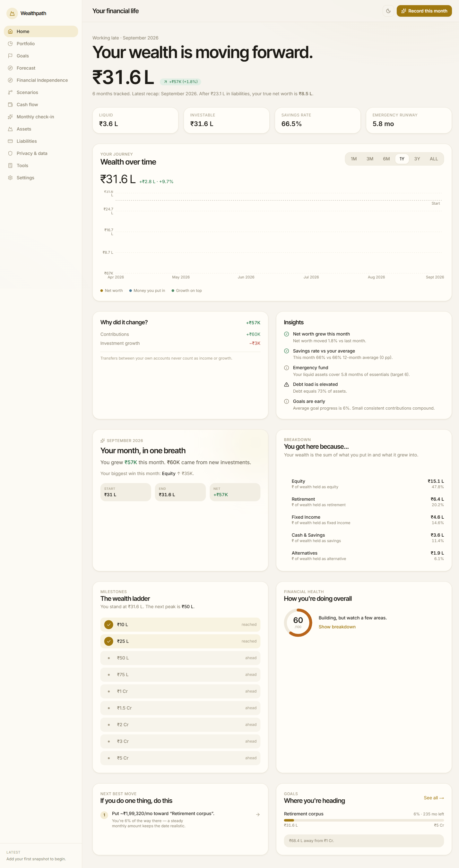This screenshot has width=459, height=868.
Task: Select the 3M time range
Action: click(x=370, y=159)
